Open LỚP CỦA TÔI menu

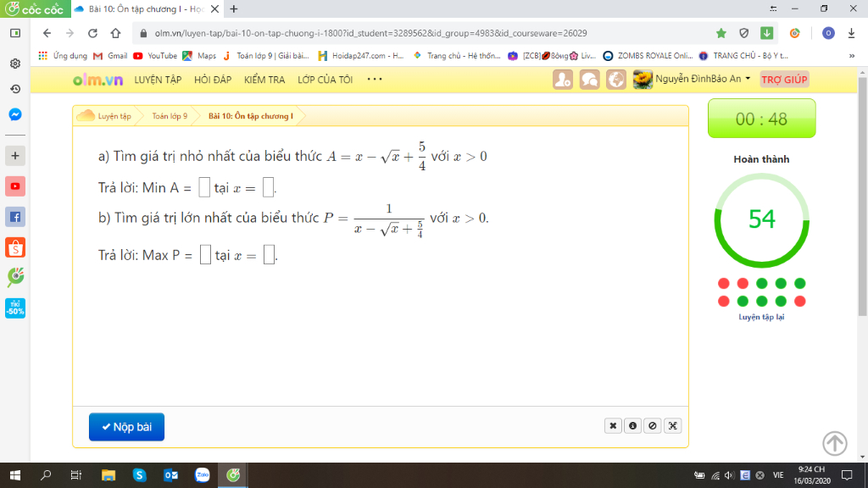point(325,80)
